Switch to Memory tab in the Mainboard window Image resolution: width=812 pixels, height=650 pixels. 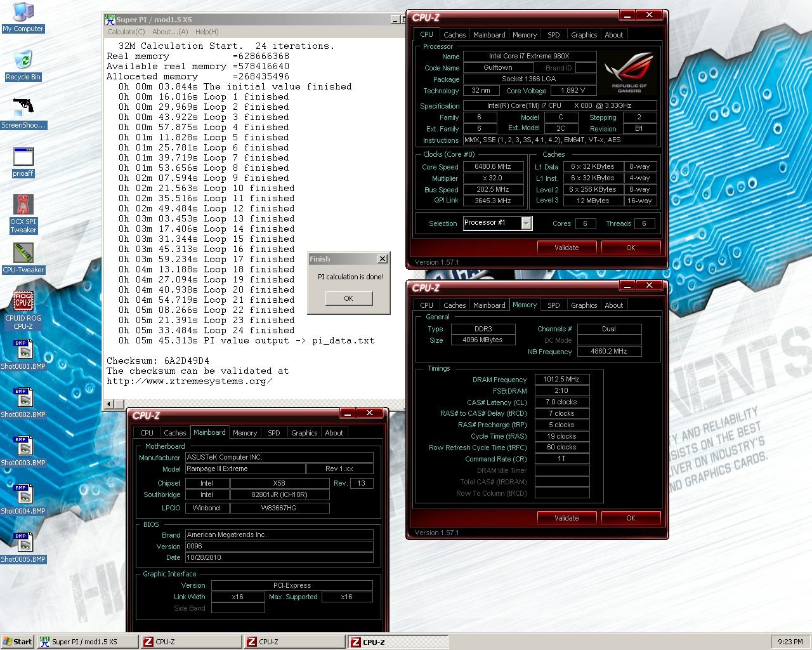point(245,433)
